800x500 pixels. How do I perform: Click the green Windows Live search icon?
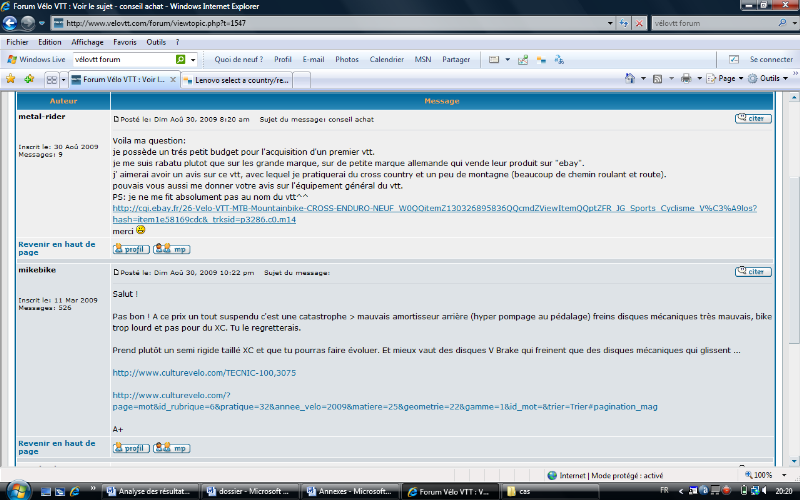point(181,60)
